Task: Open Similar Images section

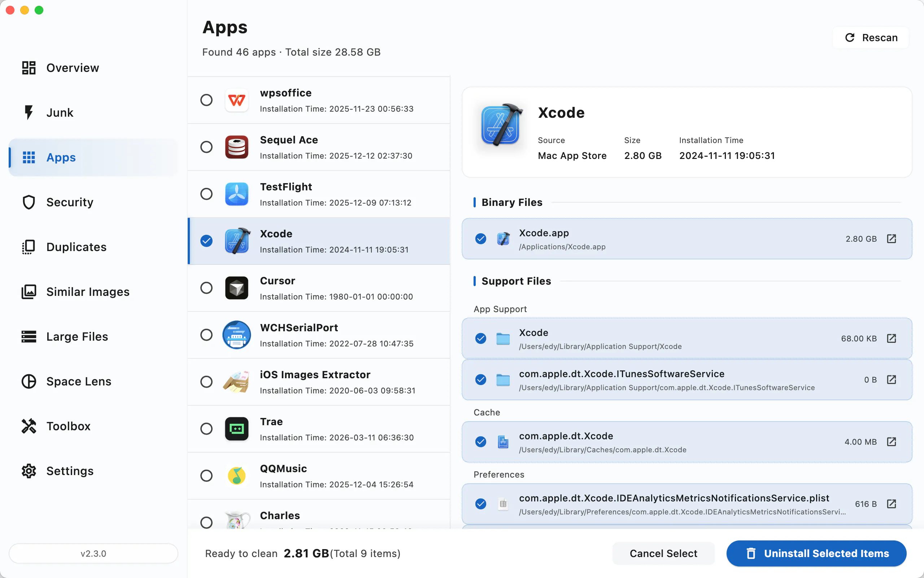Action: tap(93, 292)
